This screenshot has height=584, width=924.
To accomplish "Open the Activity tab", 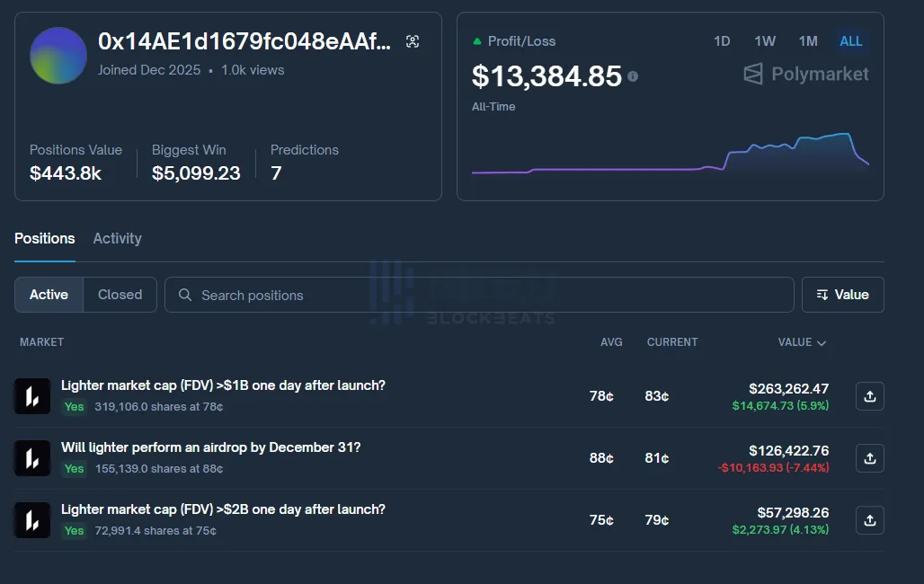I will pyautogui.click(x=117, y=238).
